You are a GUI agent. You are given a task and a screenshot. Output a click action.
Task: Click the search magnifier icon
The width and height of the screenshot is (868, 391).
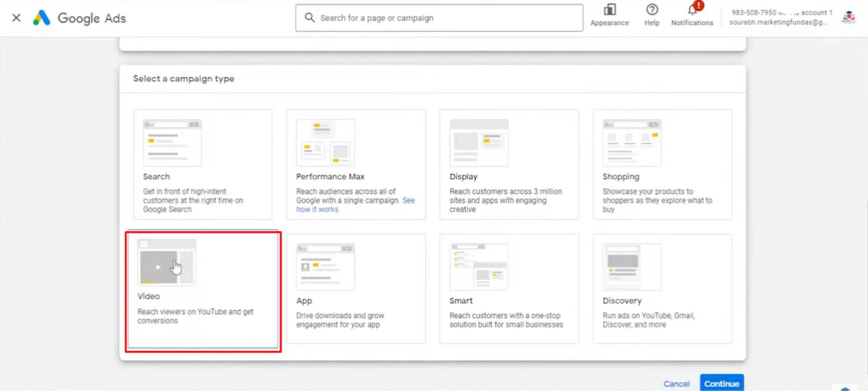[x=309, y=18]
